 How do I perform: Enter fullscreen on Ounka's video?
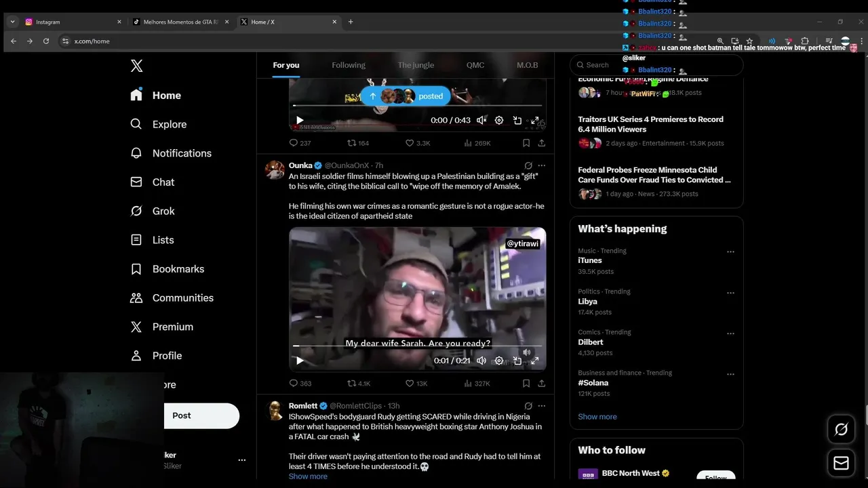(535, 361)
